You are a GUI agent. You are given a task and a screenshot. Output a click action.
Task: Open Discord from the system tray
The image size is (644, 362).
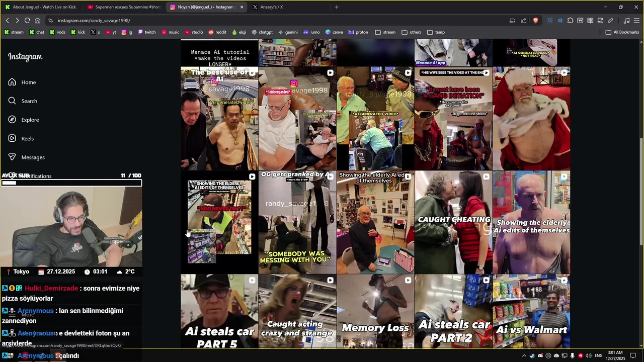[x=540, y=355]
